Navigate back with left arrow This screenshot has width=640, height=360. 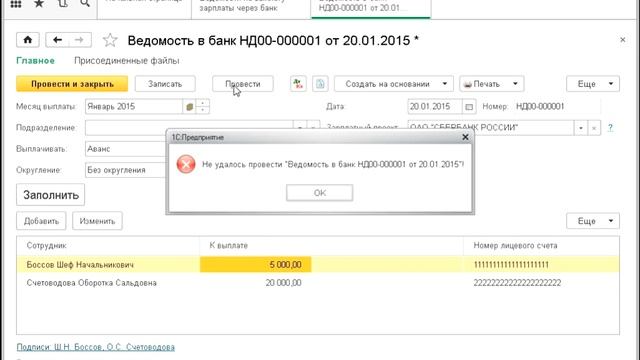pyautogui.click(x=57, y=40)
